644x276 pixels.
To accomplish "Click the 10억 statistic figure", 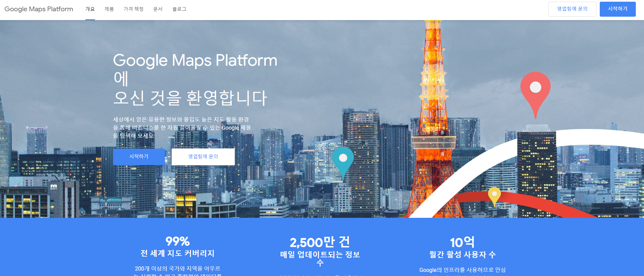I will pos(462,242).
